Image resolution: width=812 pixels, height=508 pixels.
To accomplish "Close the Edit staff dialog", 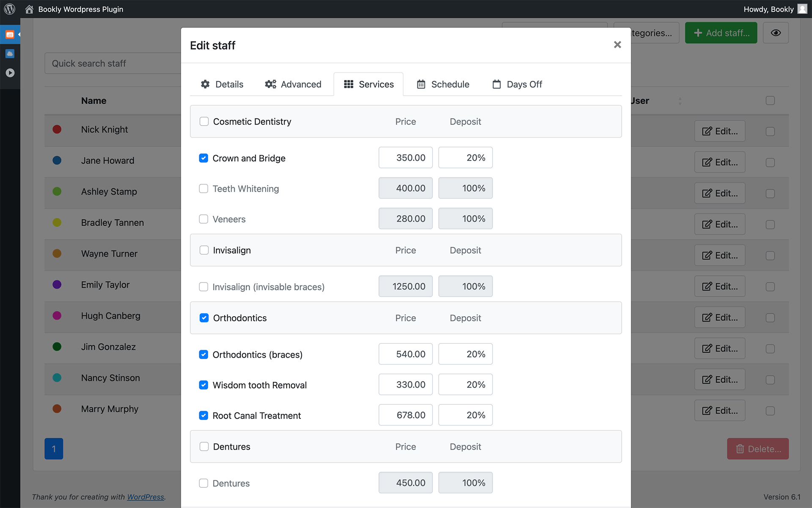I will point(617,45).
